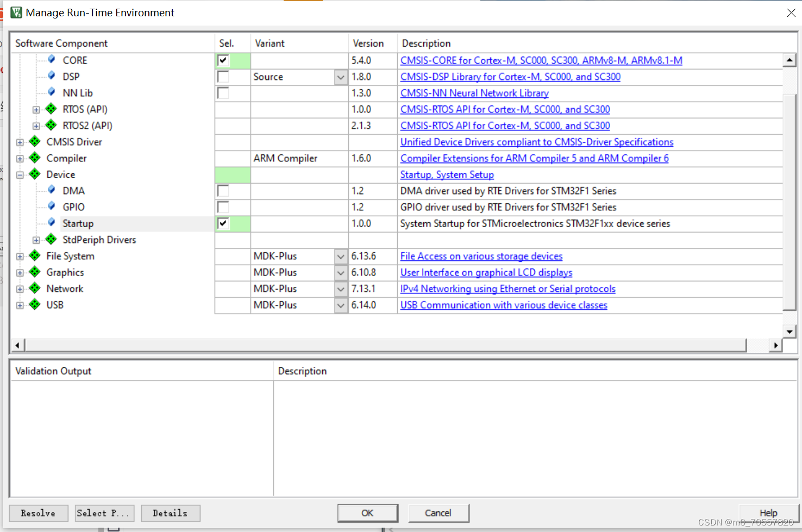Tick the DMA driver checkbox
The height and width of the screenshot is (532, 802).
coord(223,191)
